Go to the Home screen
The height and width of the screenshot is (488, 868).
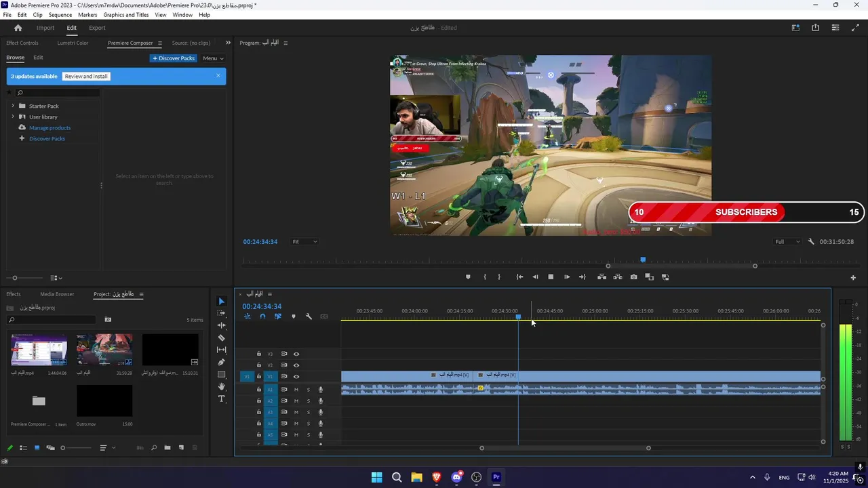[18, 28]
